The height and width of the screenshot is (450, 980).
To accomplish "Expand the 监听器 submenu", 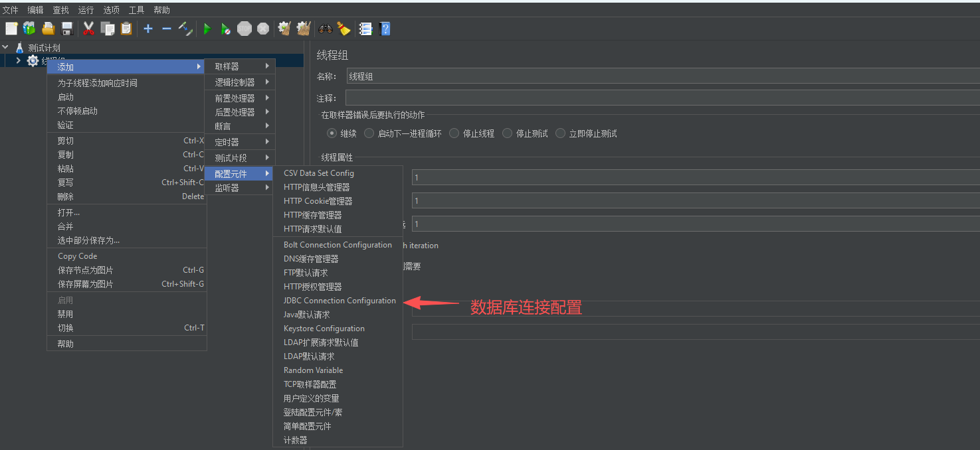I will tap(240, 188).
